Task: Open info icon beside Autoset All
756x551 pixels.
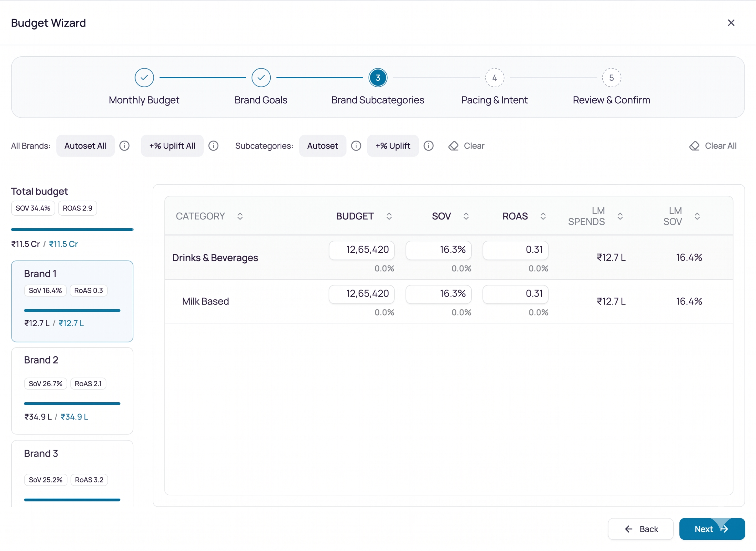Action: pyautogui.click(x=124, y=146)
